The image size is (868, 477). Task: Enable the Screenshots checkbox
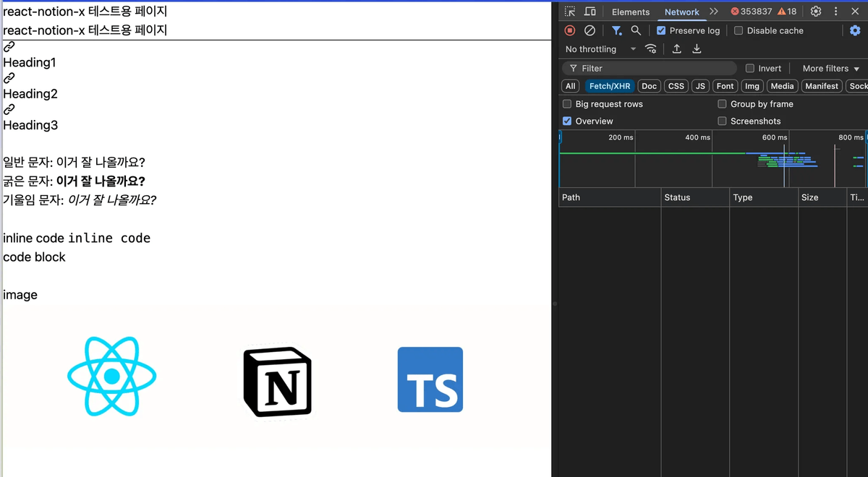click(722, 121)
